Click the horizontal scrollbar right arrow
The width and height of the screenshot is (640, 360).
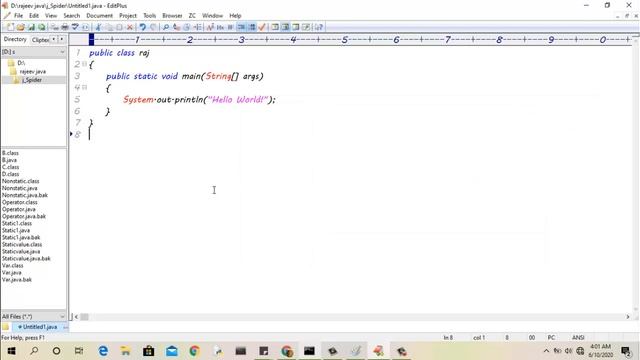coord(628,317)
